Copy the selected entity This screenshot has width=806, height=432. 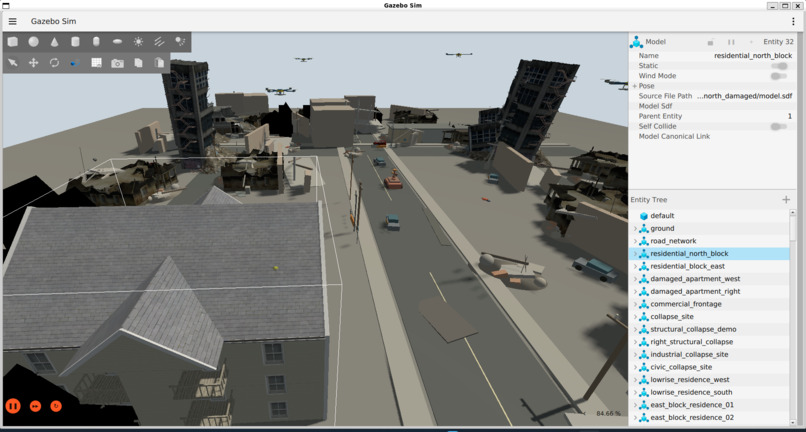pyautogui.click(x=138, y=63)
